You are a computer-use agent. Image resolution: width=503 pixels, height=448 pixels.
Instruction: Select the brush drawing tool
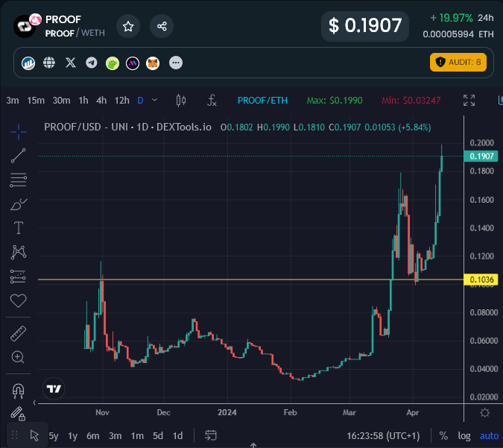click(19, 204)
